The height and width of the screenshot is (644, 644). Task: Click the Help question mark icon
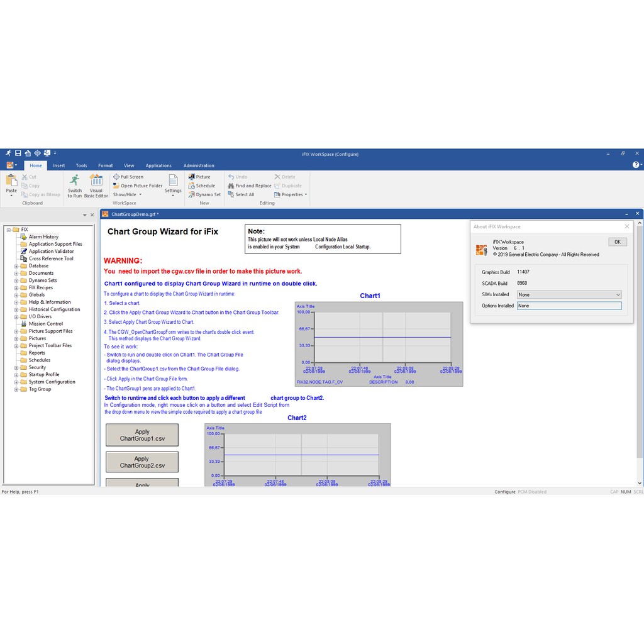pyautogui.click(x=636, y=165)
